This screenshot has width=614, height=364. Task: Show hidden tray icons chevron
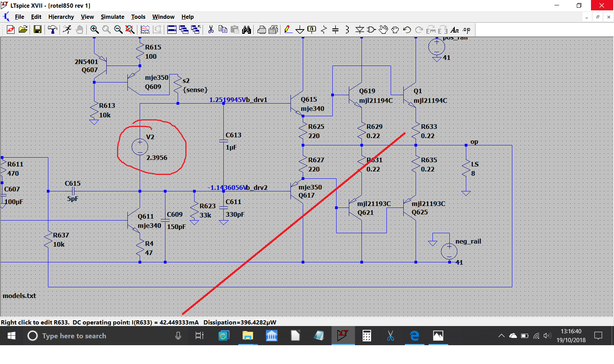(501, 336)
